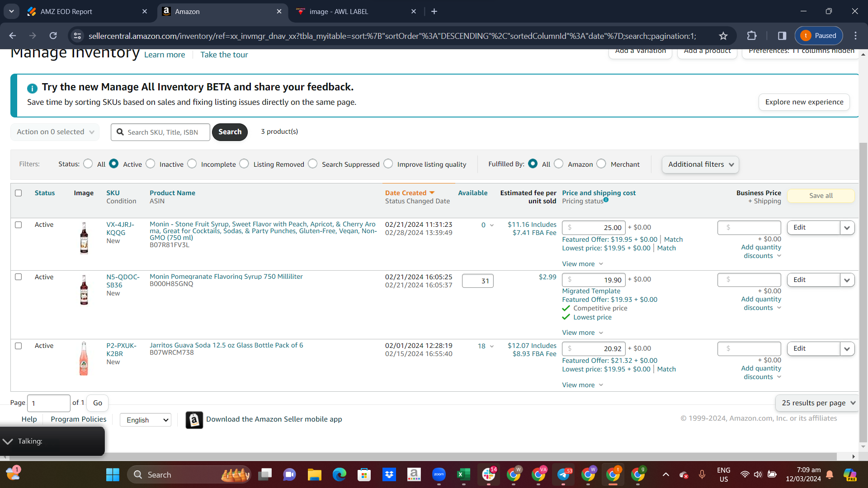The image size is (868, 488).
Task: Choose the Listing Removed status filter
Action: click(x=244, y=164)
